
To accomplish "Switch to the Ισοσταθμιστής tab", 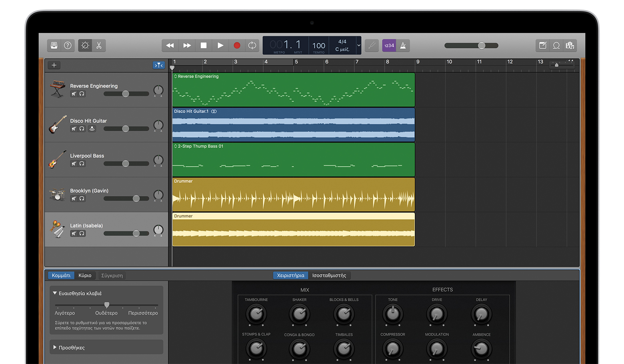I will click(x=329, y=276).
